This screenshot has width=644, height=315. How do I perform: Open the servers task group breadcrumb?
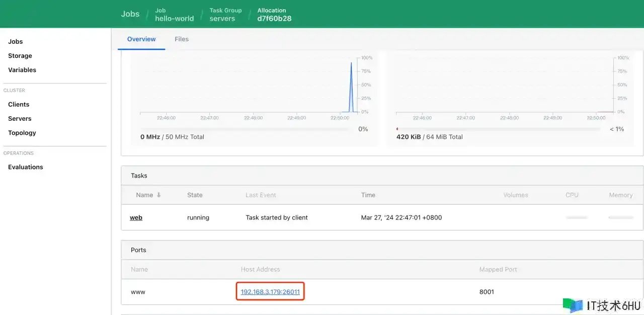coord(225,15)
